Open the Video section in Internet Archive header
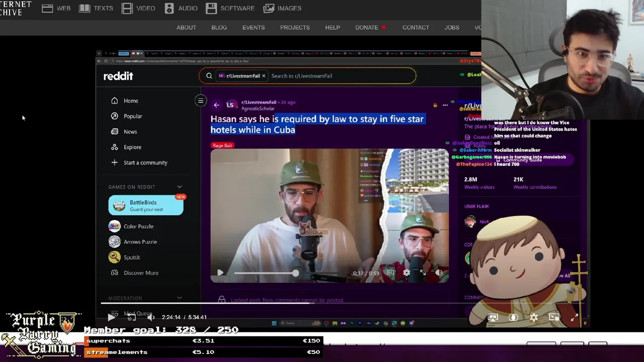Image resolution: width=644 pixels, height=362 pixels. click(x=138, y=8)
